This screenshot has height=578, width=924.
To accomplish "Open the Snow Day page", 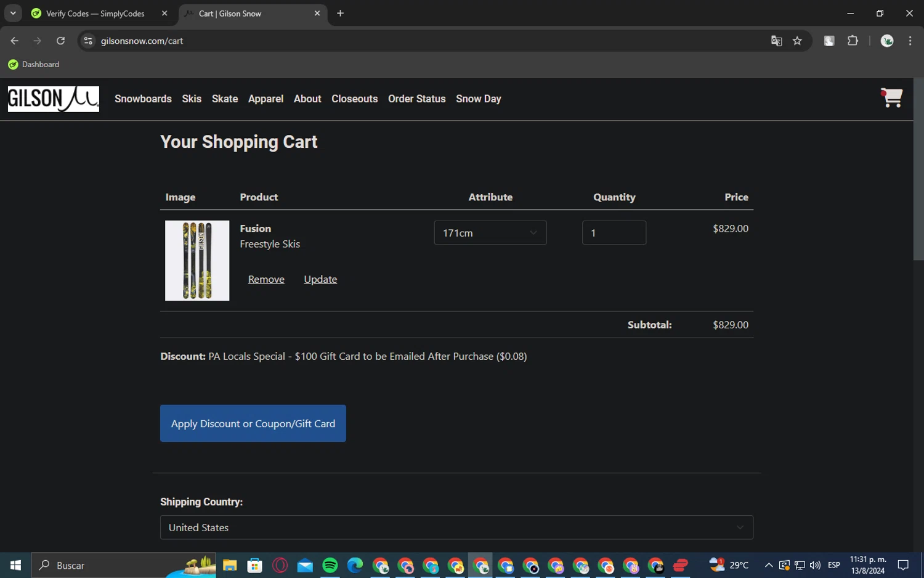I will click(x=479, y=99).
